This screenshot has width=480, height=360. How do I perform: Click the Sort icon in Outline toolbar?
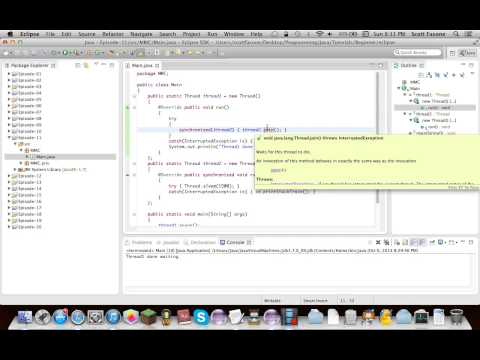click(429, 75)
